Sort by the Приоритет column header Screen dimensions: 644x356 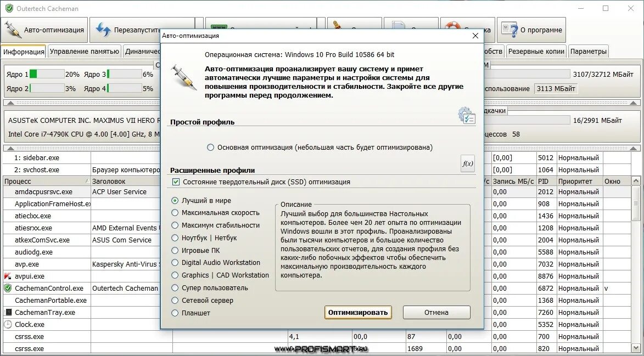(580, 181)
